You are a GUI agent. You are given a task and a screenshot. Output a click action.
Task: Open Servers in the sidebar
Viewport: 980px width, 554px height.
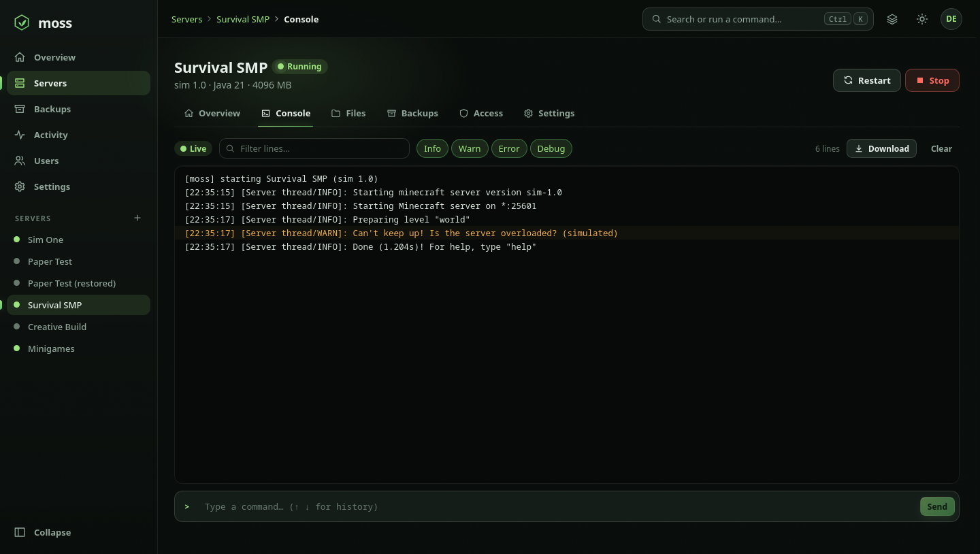[78, 83]
